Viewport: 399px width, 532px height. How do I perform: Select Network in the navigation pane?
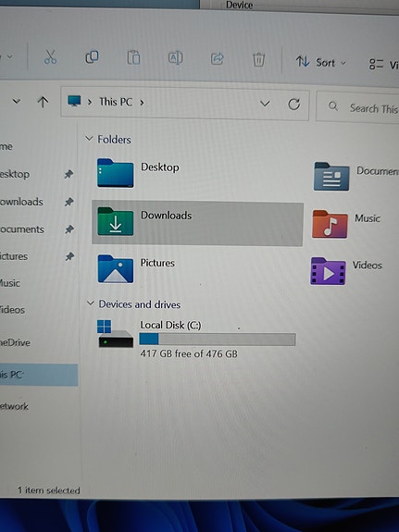pos(14,406)
